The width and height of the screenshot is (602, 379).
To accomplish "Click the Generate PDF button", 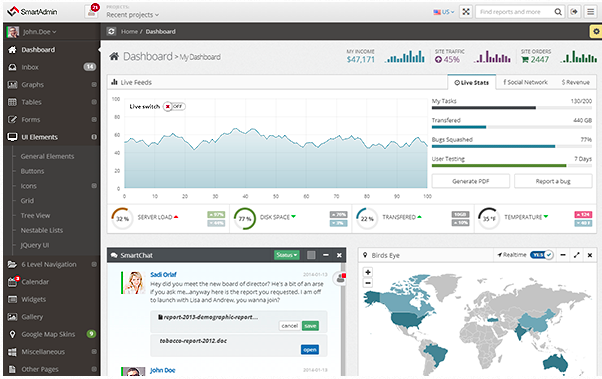I will [471, 181].
